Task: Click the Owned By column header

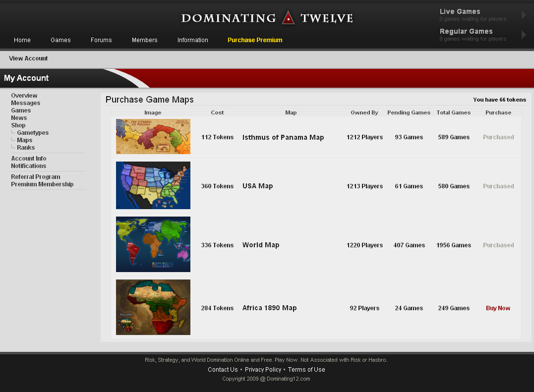Action: point(364,112)
